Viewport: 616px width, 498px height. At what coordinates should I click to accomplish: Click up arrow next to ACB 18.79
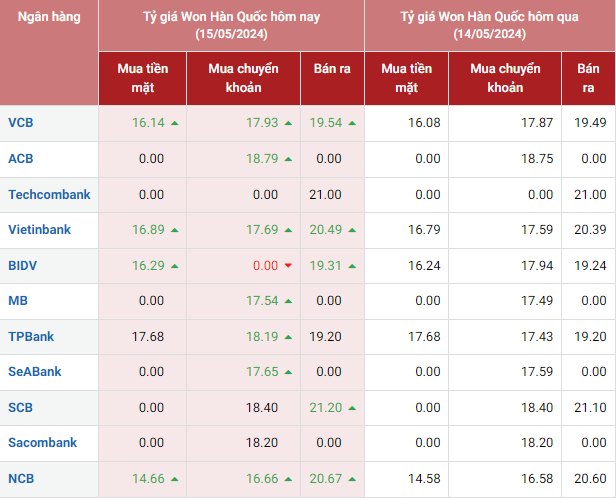[x=288, y=159]
